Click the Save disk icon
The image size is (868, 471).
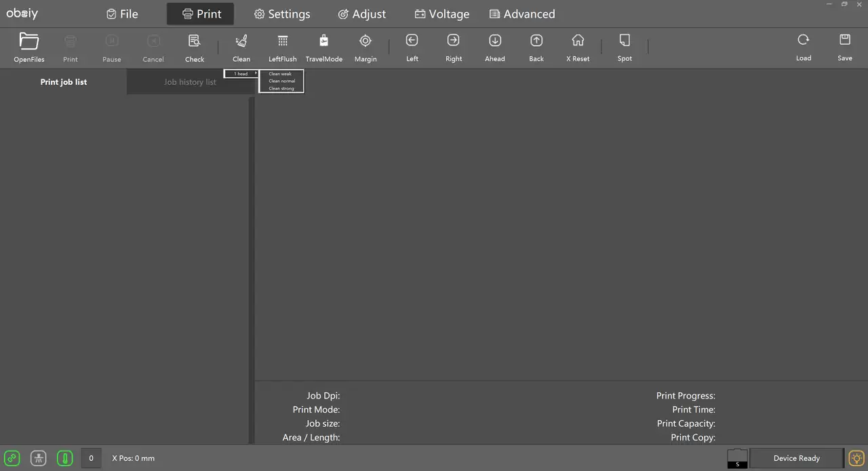click(845, 39)
